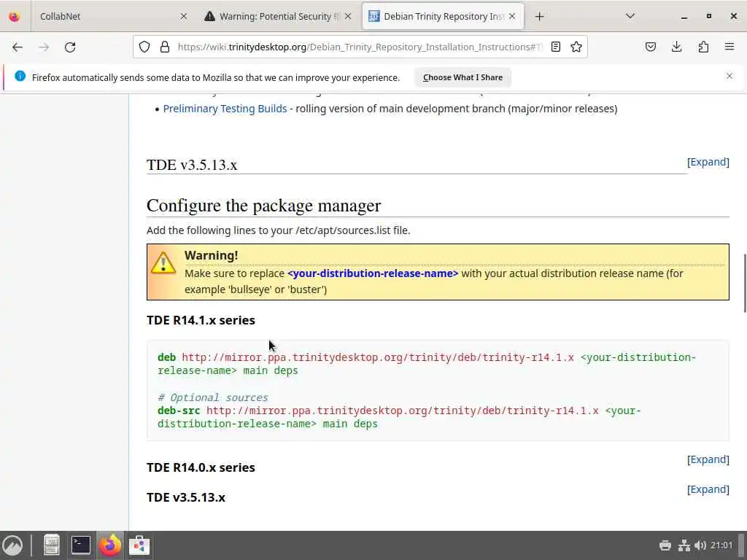The width and height of the screenshot is (747, 560).
Task: Expand the top TDE v3.5.13.x section
Action: pos(708,162)
